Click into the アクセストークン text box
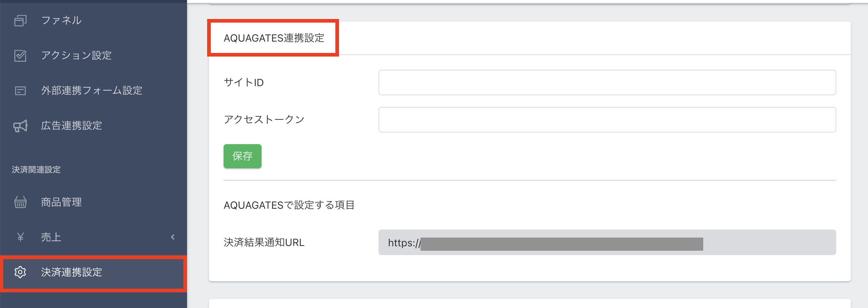 tap(607, 120)
